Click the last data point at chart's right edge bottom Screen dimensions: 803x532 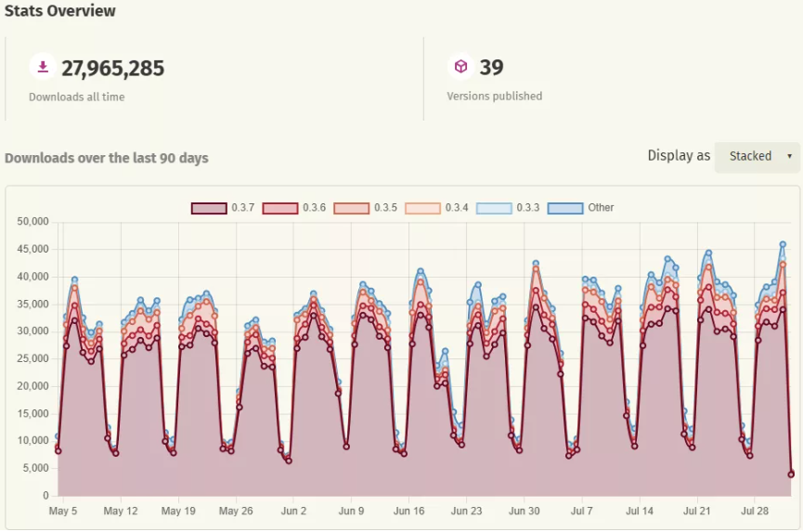(x=791, y=474)
